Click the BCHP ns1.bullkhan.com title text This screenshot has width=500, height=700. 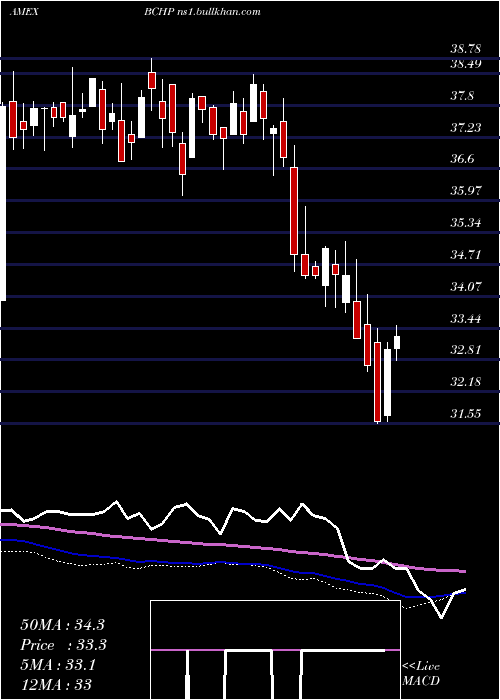tap(202, 12)
